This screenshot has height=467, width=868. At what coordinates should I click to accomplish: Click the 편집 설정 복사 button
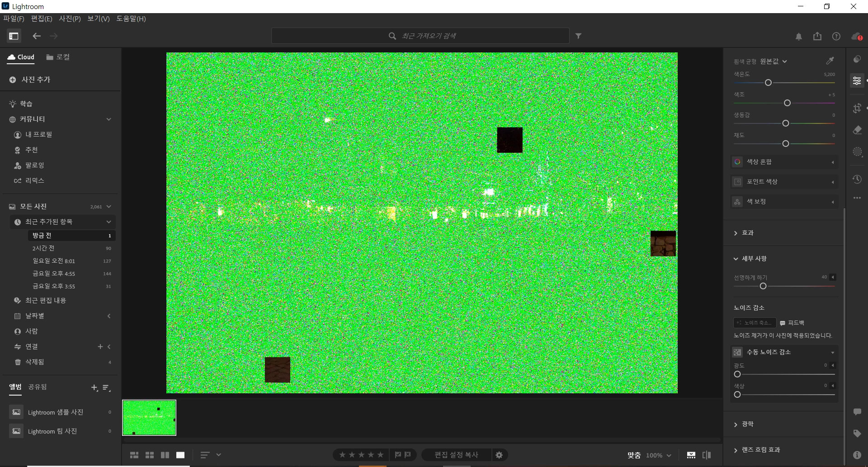456,455
